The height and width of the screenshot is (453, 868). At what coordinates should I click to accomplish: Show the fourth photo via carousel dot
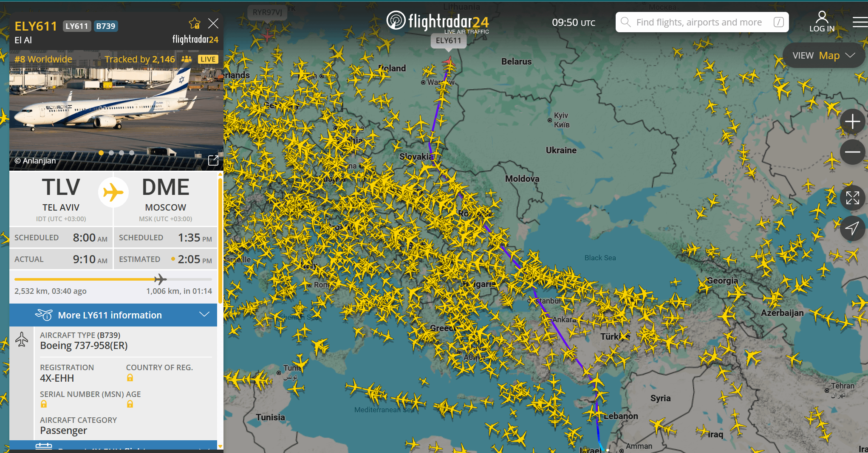(132, 153)
